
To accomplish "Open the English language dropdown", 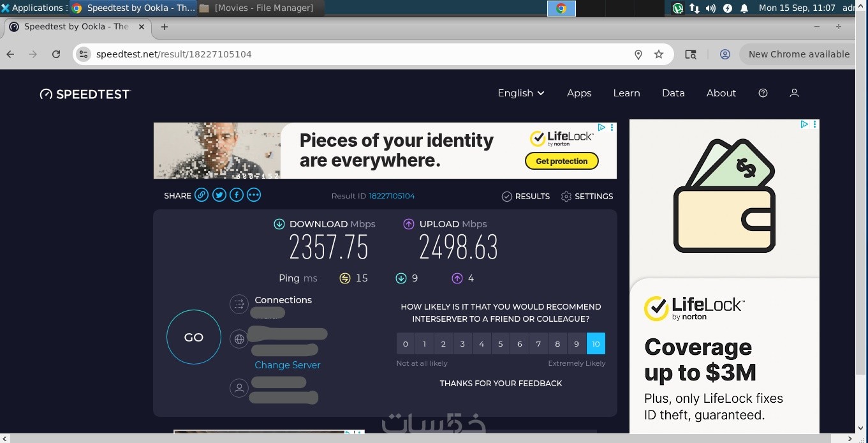I will 521,93.
